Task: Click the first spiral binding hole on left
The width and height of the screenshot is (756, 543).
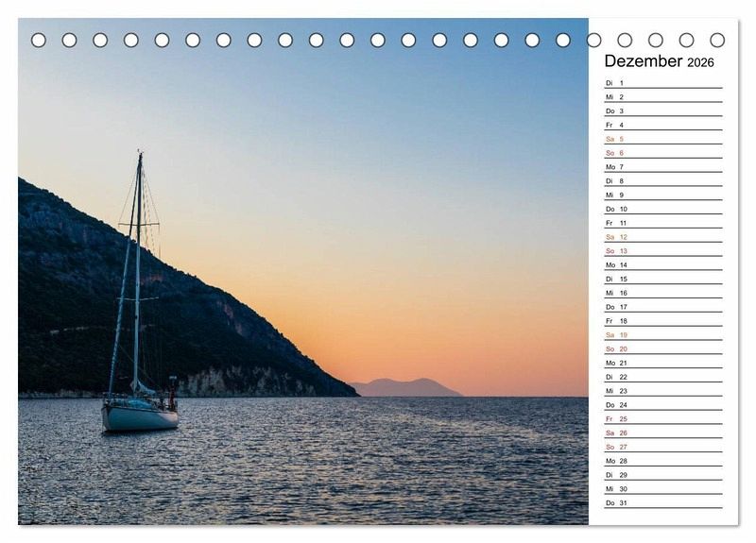Action: [x=39, y=40]
